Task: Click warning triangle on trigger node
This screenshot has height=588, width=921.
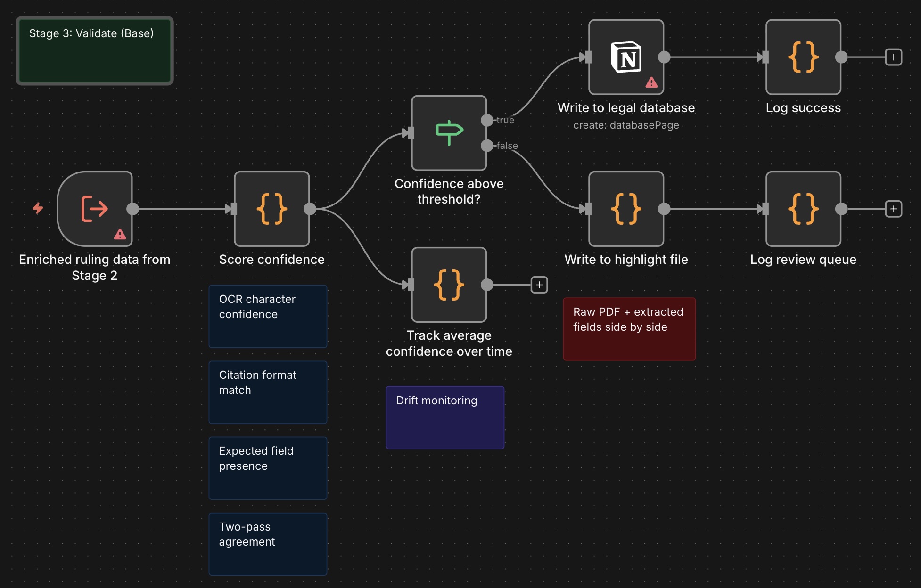Action: coord(120,234)
